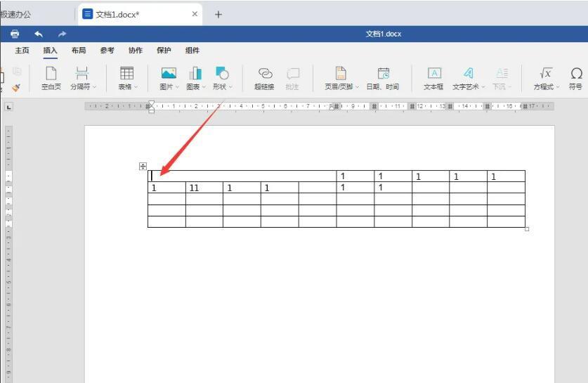This screenshot has height=383, width=588.
Task: Add a hyperlink (超链接)
Action: pos(264,78)
